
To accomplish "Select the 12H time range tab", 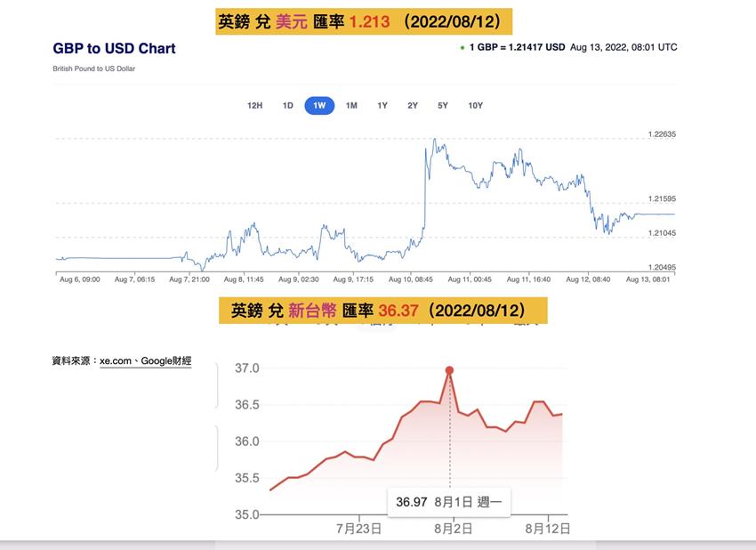I will (255, 106).
